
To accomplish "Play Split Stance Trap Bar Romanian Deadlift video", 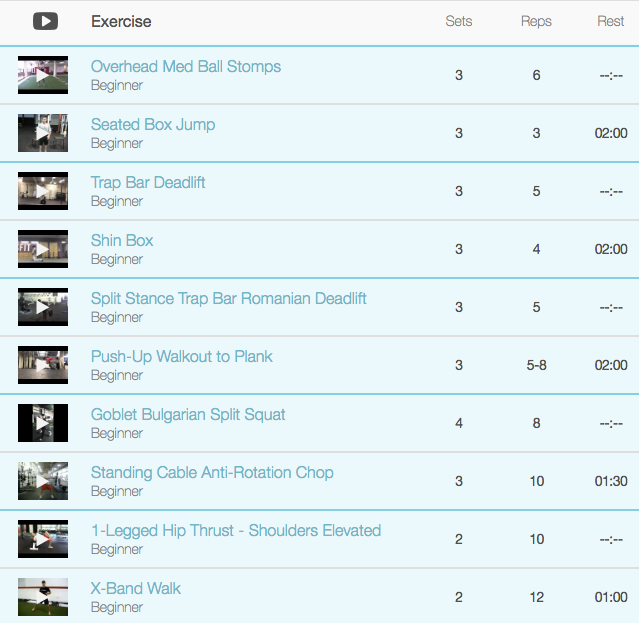I will tap(43, 307).
